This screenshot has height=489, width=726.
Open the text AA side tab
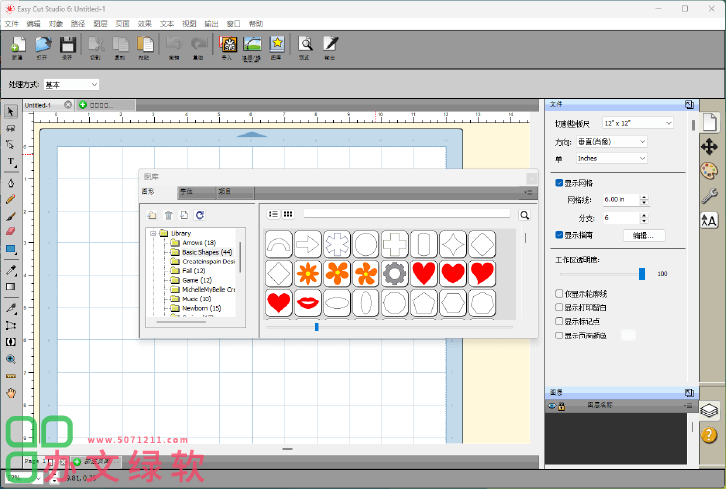(709, 220)
